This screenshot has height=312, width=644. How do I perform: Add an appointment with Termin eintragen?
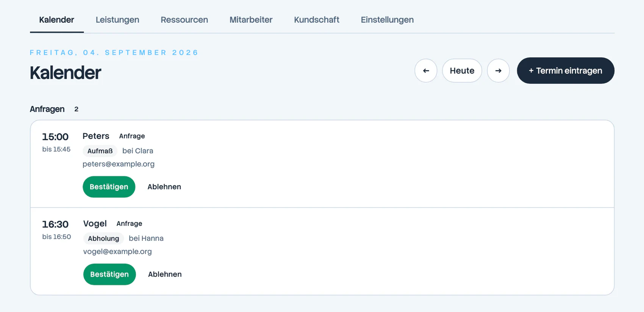pyautogui.click(x=566, y=71)
